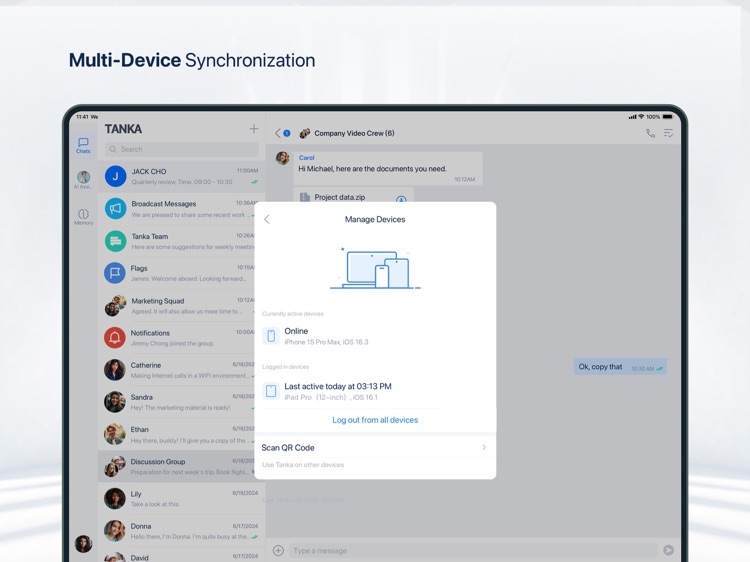Select the Online iPhone 15 Pro Max device
The image size is (750, 562).
375,336
